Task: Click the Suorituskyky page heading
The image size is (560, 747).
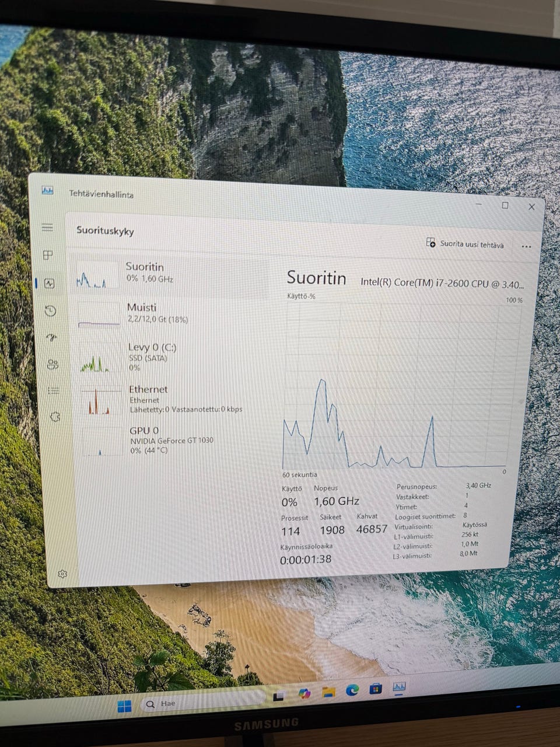Action: coord(105,231)
